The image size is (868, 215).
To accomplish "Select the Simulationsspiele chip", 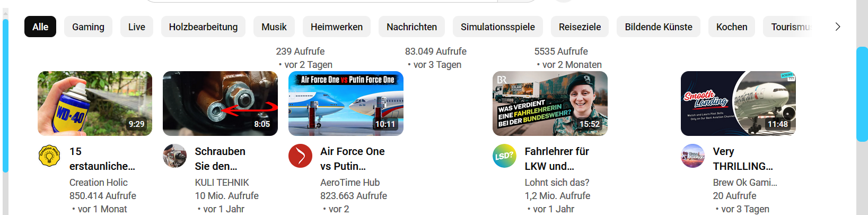I will point(498,27).
